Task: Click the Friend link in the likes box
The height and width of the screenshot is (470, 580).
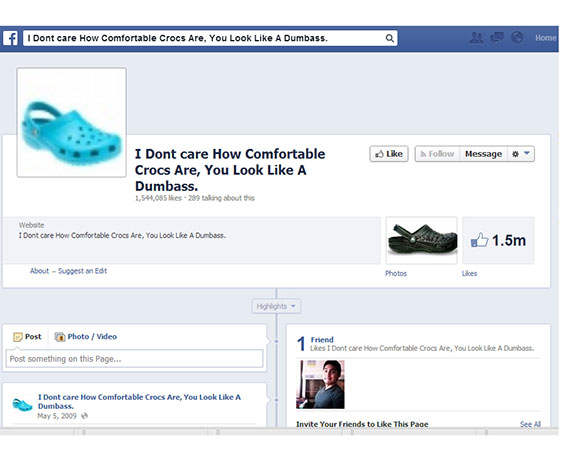Action: pos(322,339)
